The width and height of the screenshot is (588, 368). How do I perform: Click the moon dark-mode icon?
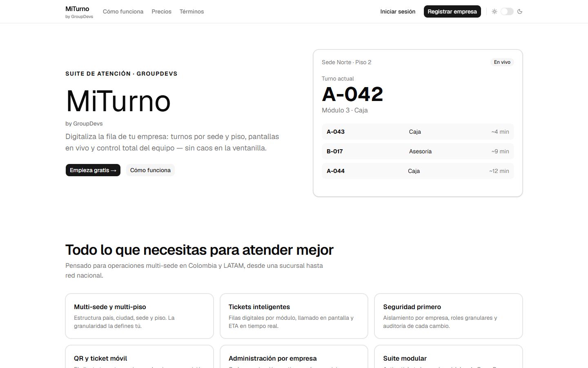coord(520,11)
